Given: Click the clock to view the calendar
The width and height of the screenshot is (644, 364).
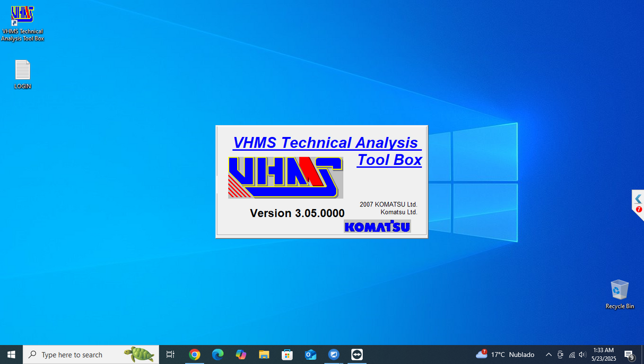Looking at the screenshot, I should tap(603, 354).
